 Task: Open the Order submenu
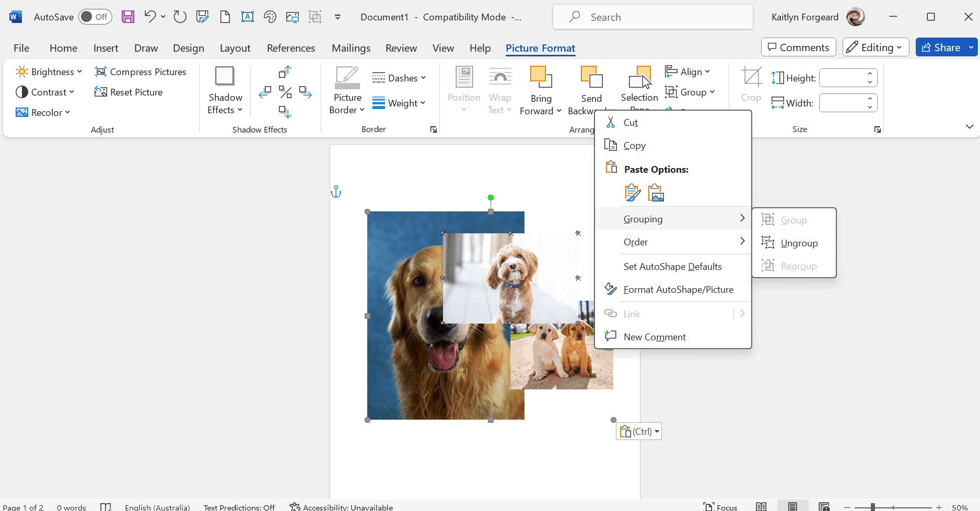click(x=673, y=242)
